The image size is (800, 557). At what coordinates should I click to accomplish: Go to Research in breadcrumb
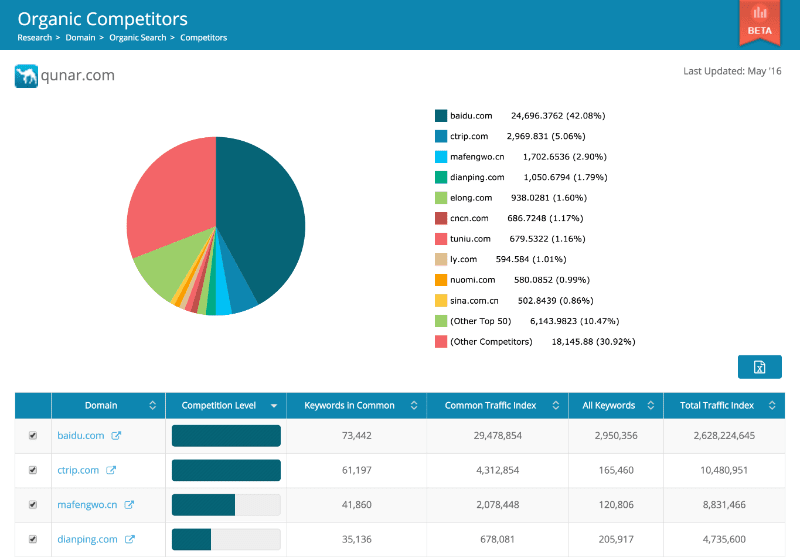click(35, 38)
